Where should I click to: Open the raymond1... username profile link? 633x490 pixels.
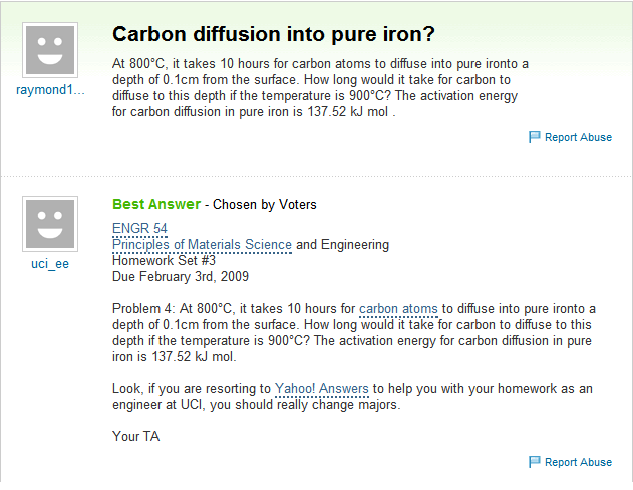50,90
